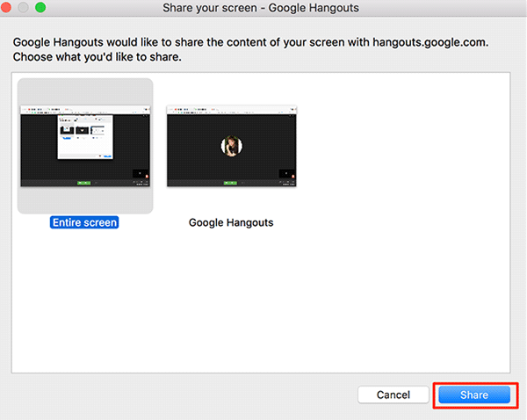Minimize the dialog with the yellow button
Screen dimensions: 527x420
pyautogui.click(x=25, y=8)
